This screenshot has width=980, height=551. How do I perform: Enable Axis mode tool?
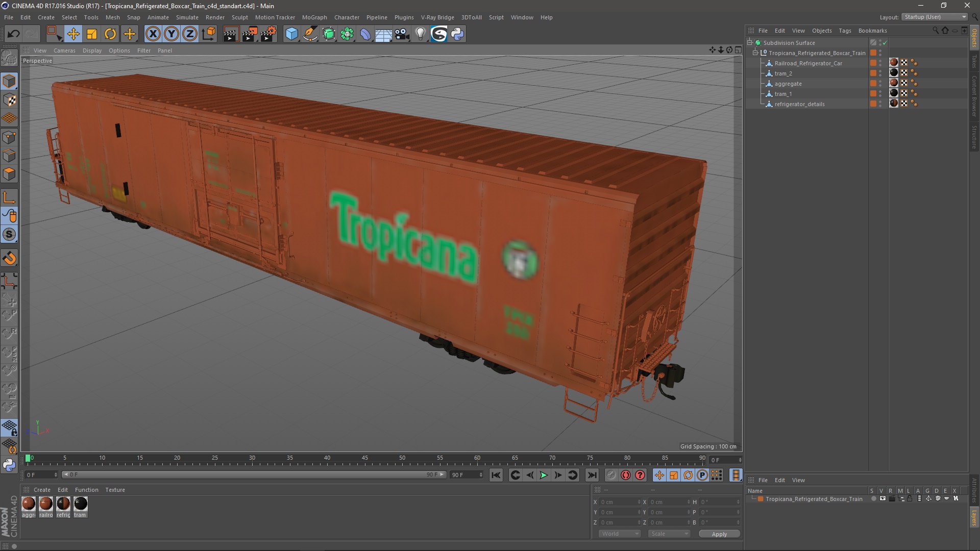pos(9,197)
